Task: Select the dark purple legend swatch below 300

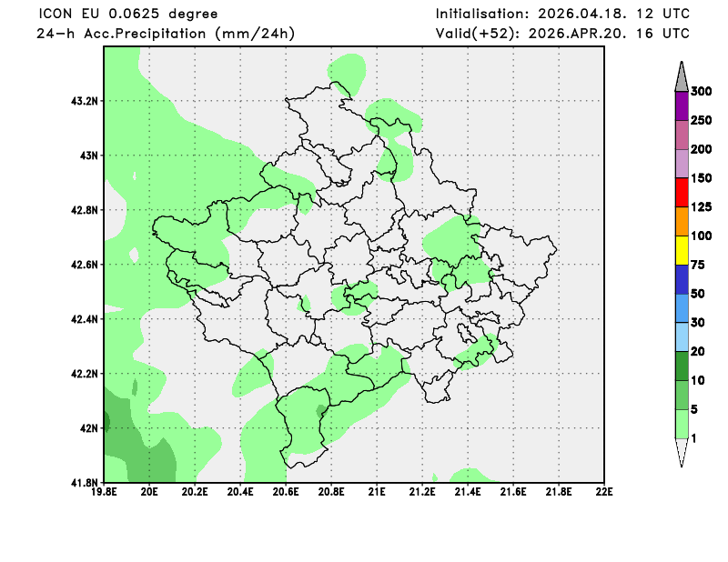Action: [682, 105]
